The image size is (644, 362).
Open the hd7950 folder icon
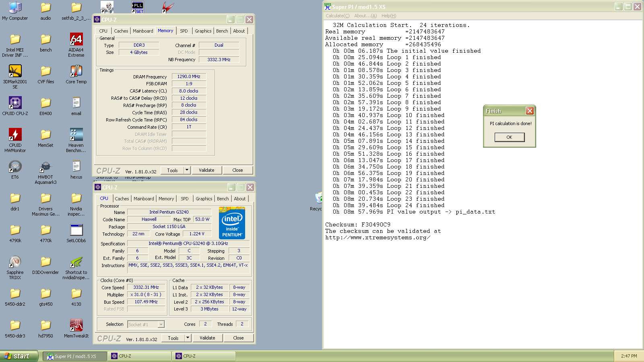point(45,328)
